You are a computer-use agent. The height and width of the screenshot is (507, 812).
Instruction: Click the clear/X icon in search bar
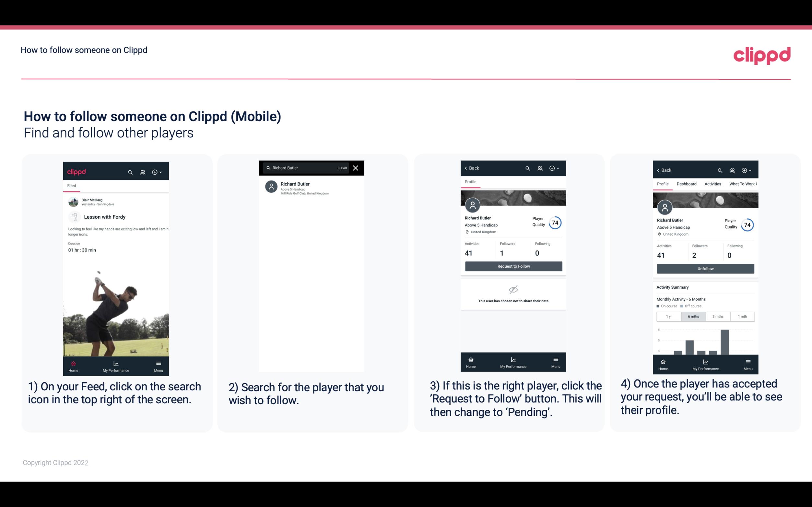click(356, 168)
